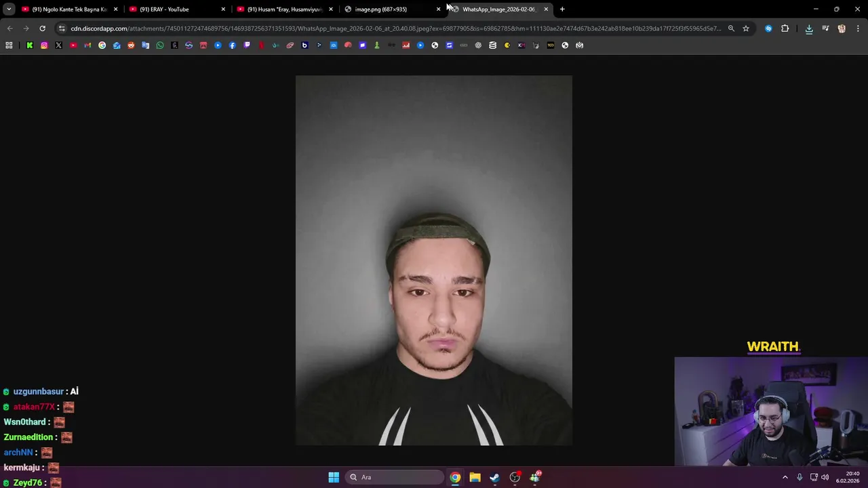Open the Google Translate bookmark
Image resolution: width=868 pixels, height=488 pixels.
tap(145, 45)
